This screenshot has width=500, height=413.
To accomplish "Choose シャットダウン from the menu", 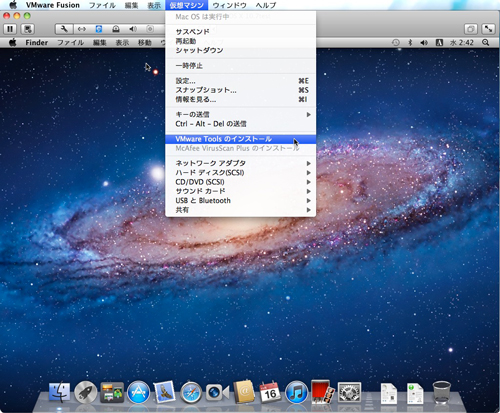I will [x=240, y=50].
